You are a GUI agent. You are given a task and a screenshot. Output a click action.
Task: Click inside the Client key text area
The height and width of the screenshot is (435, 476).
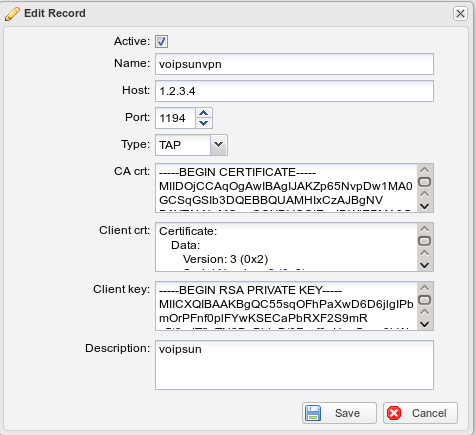[x=286, y=306]
